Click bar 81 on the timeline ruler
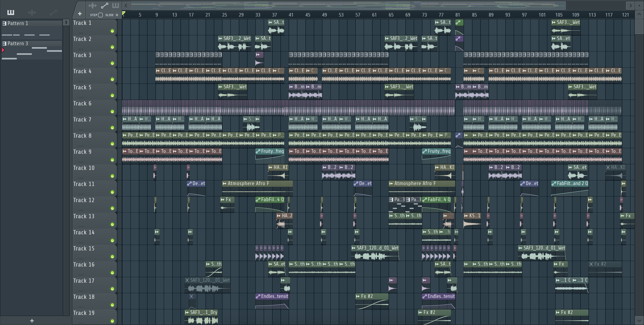This screenshot has height=325, width=644. [x=458, y=15]
